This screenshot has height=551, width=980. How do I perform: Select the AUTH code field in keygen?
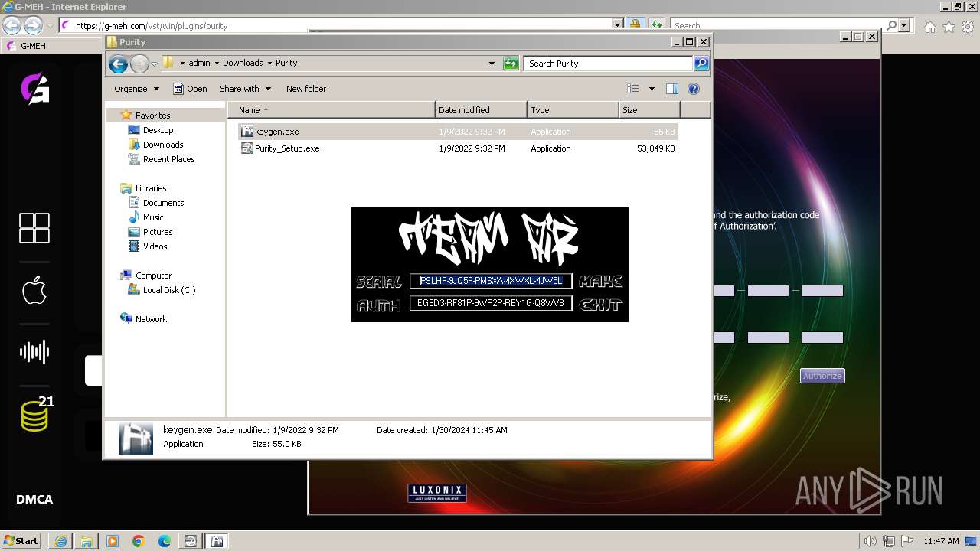point(491,303)
